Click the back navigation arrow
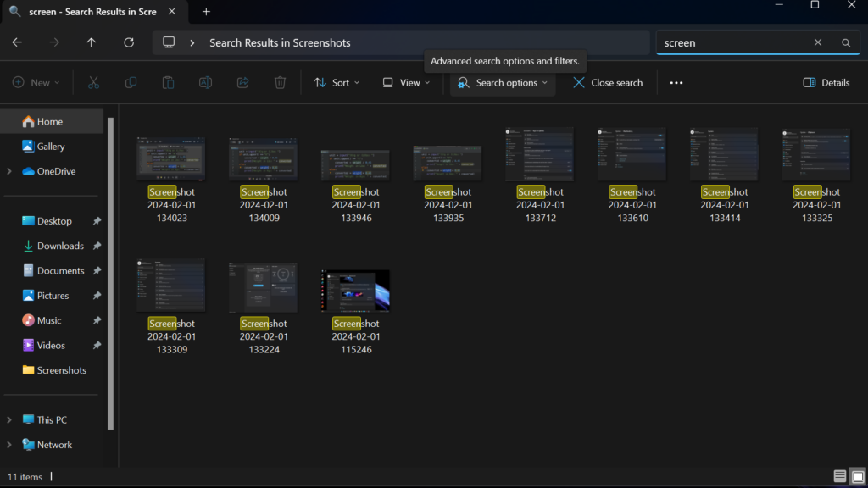Image resolution: width=868 pixels, height=488 pixels. (x=17, y=42)
